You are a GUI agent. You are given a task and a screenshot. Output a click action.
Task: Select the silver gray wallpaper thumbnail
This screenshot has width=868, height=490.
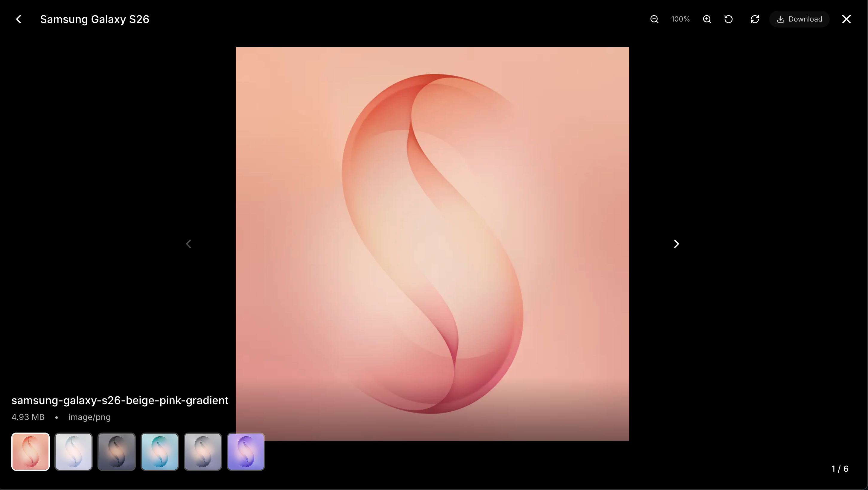pos(203,452)
